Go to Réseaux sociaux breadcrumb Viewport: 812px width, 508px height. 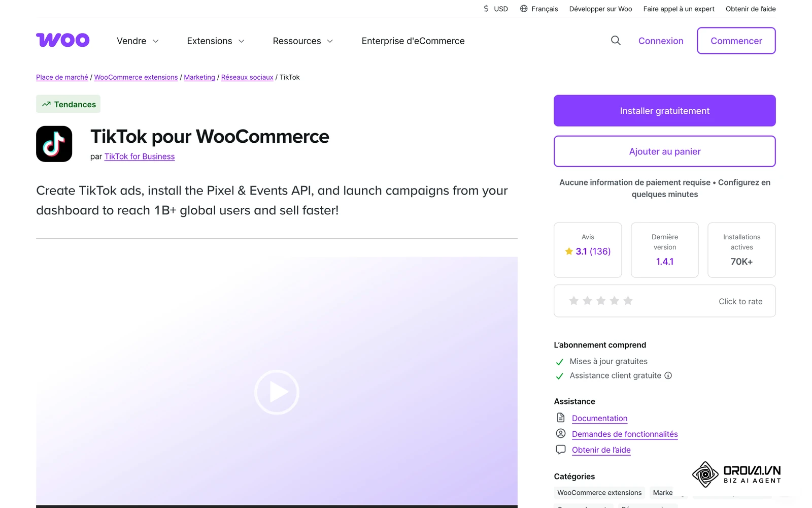point(247,77)
